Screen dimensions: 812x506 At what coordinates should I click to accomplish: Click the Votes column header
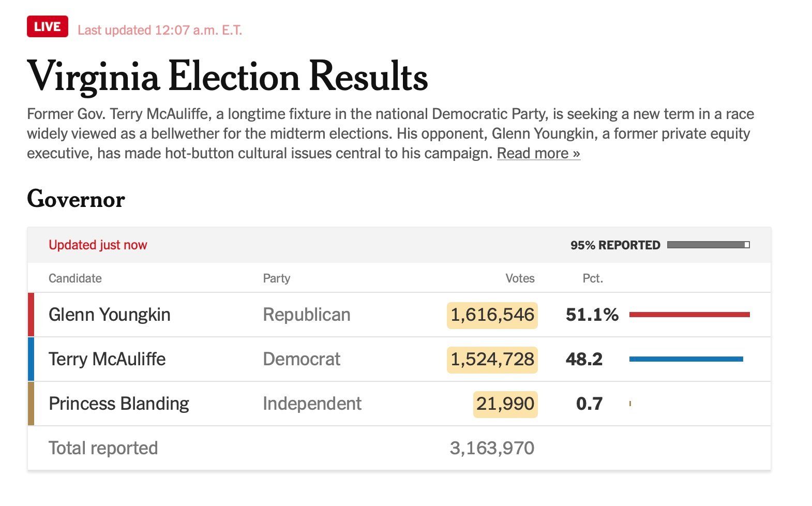pos(520,278)
